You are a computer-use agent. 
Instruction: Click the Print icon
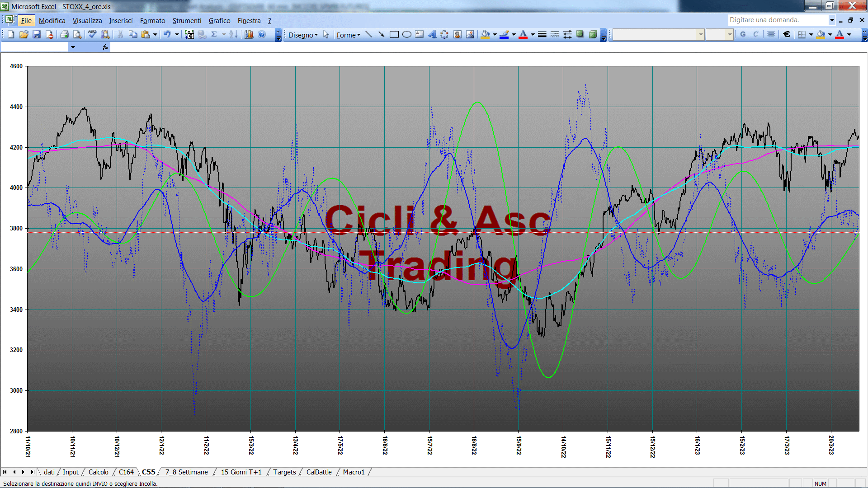click(64, 34)
